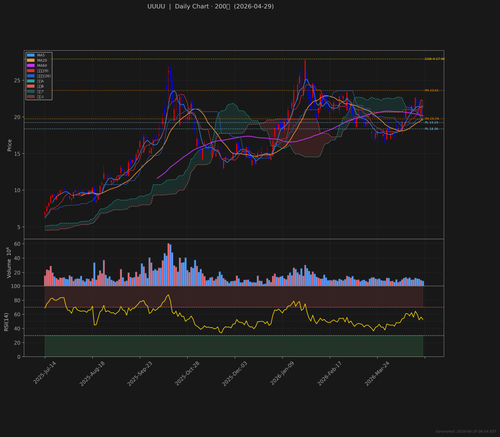This screenshot has width=500, height=437.
Task: Click the 2026-Mar-24 date label
Action: coord(377,373)
